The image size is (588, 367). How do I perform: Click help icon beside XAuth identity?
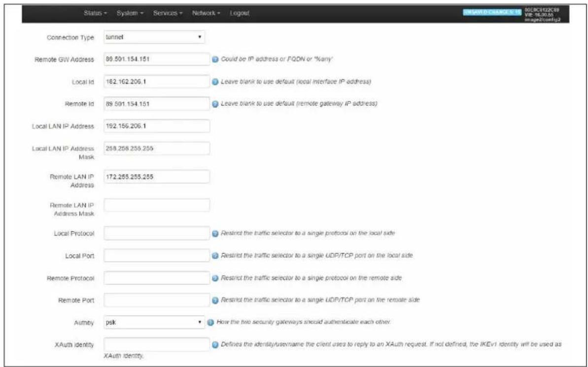tap(215, 345)
